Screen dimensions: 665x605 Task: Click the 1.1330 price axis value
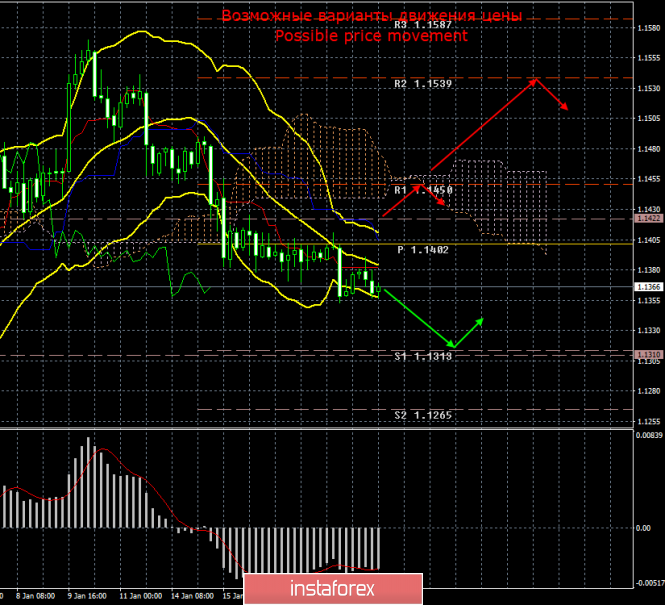649,330
